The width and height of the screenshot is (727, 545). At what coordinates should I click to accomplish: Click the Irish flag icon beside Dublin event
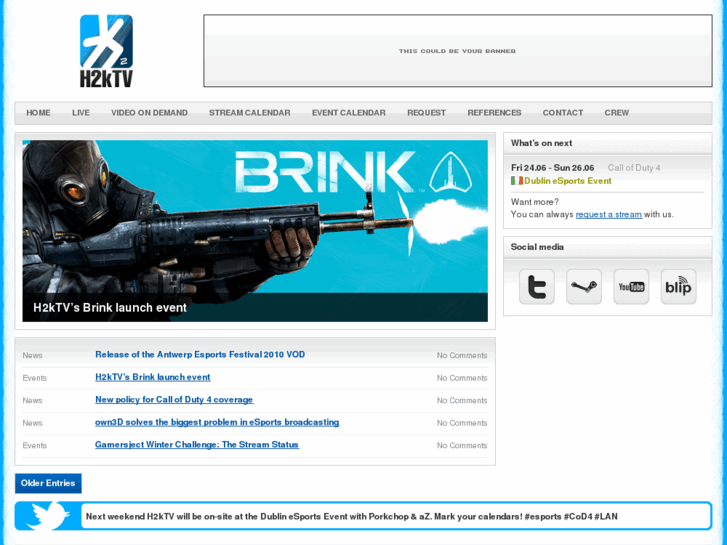(517, 181)
